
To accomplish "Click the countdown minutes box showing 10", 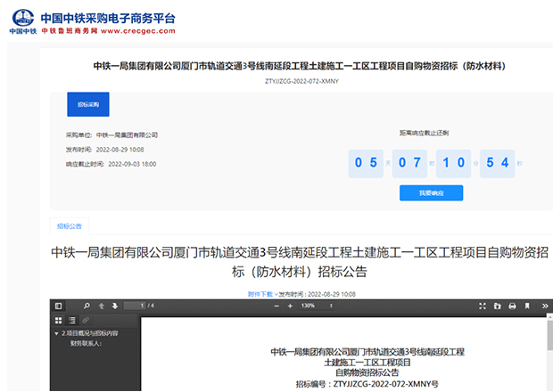I will [x=453, y=163].
